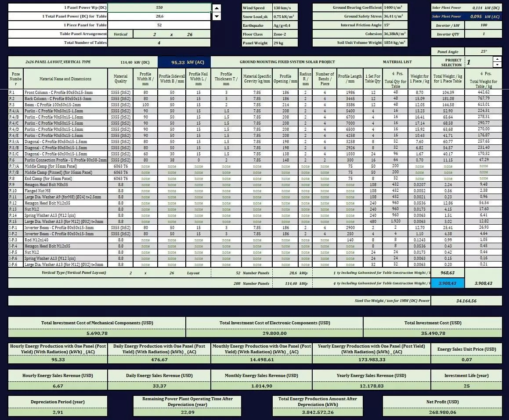Click the Inverter / kW value 100
The width and height of the screenshot is (509, 420).
click(x=484, y=25)
